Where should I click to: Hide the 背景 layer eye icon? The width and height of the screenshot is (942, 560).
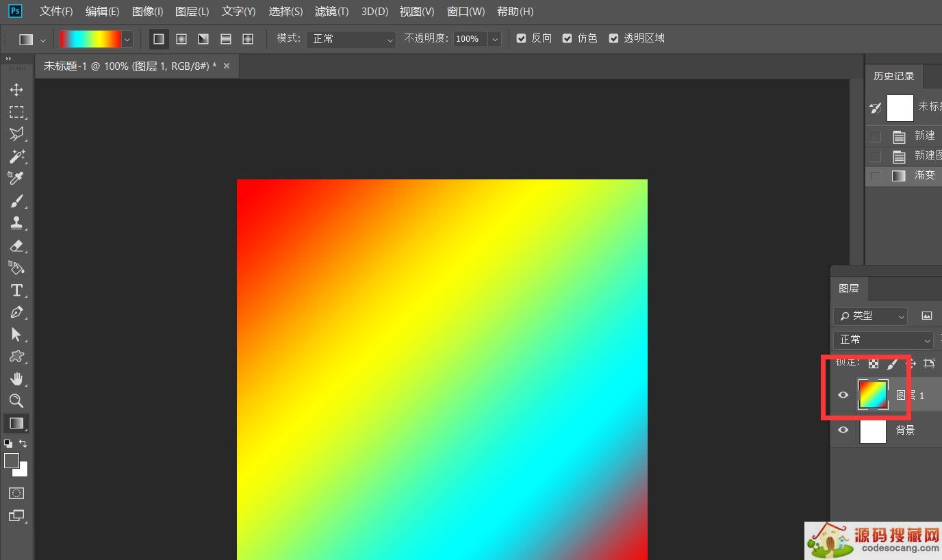pyautogui.click(x=843, y=430)
